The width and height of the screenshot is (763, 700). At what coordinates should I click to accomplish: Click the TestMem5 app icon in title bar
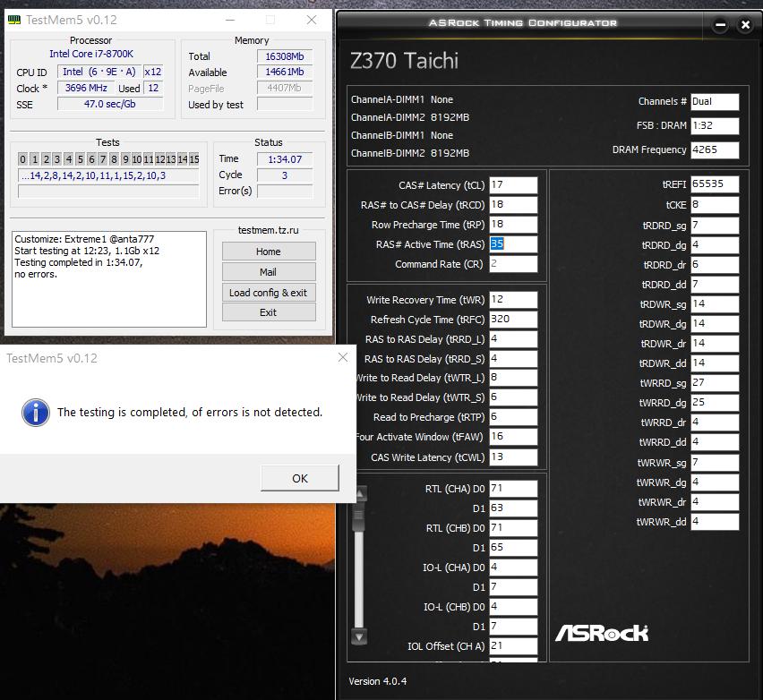14,20
